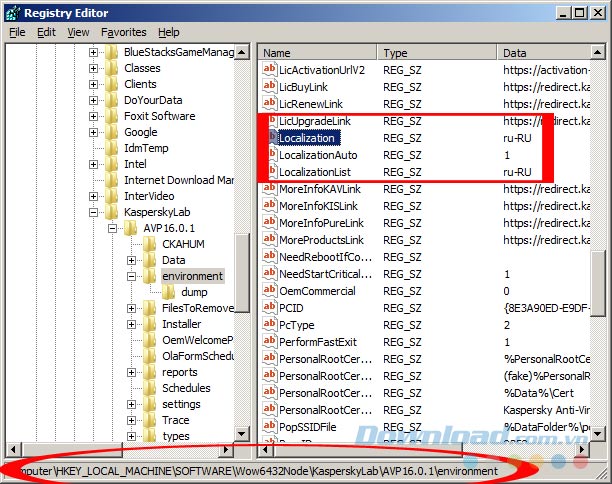612x484 pixels.
Task: Expand the settings key
Action: coord(132,404)
